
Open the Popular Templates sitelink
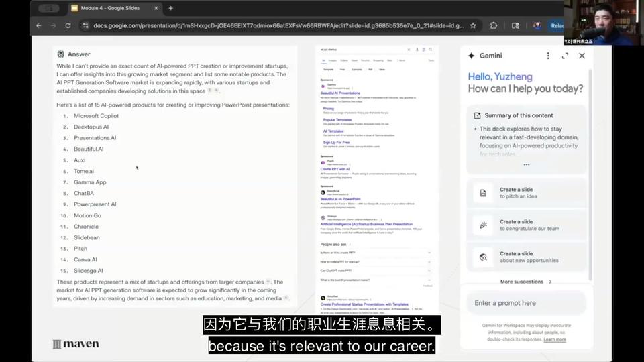(337, 120)
